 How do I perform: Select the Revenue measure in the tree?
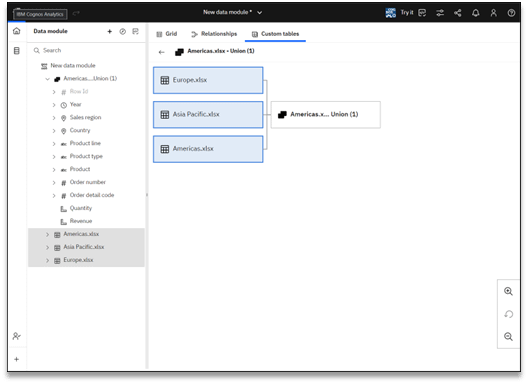(81, 221)
